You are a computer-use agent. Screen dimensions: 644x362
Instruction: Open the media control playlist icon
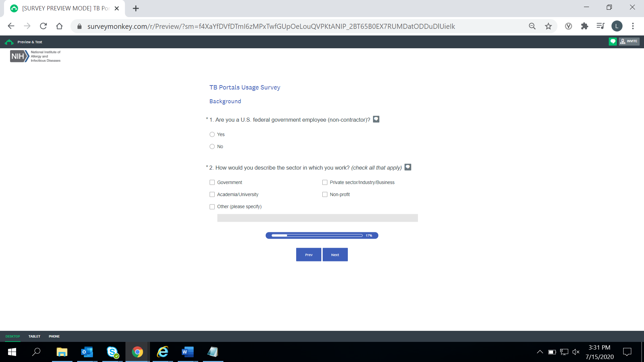click(x=600, y=26)
